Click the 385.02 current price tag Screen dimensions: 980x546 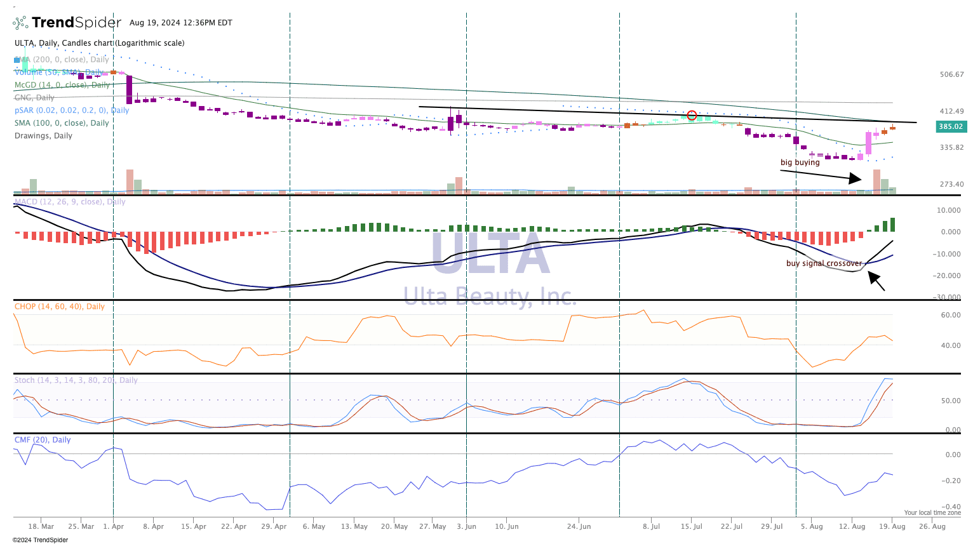tap(951, 127)
